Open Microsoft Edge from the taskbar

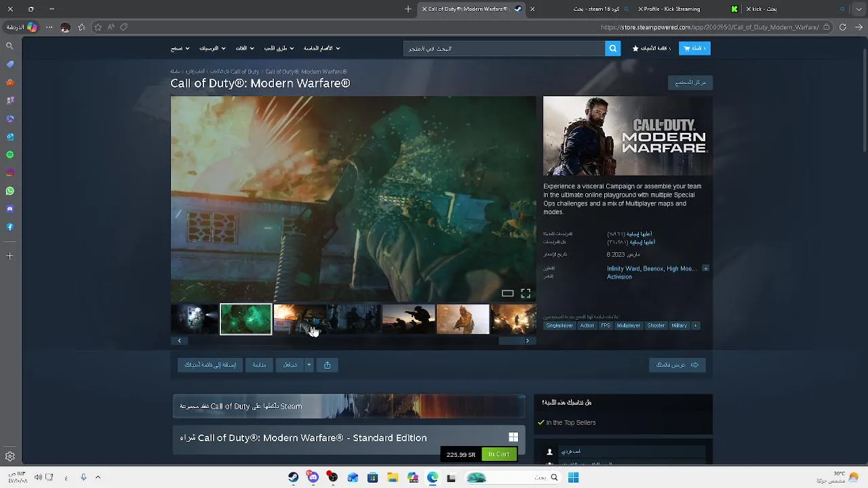coord(432,477)
